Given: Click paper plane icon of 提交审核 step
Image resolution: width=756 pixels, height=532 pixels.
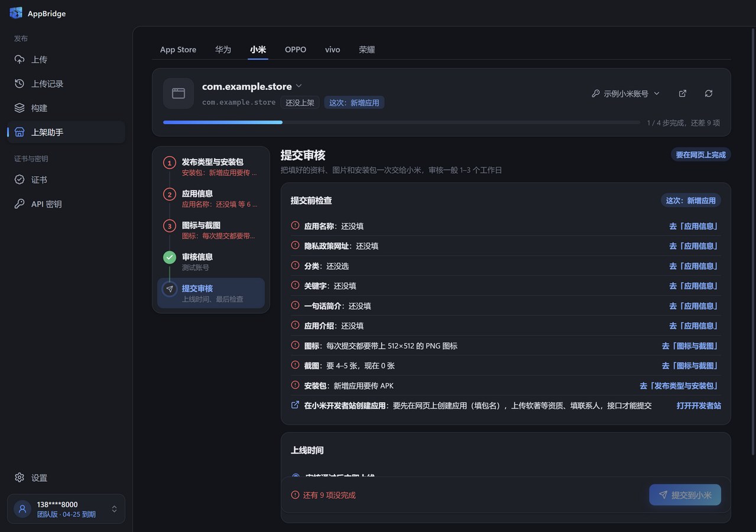Looking at the screenshot, I should point(170,289).
